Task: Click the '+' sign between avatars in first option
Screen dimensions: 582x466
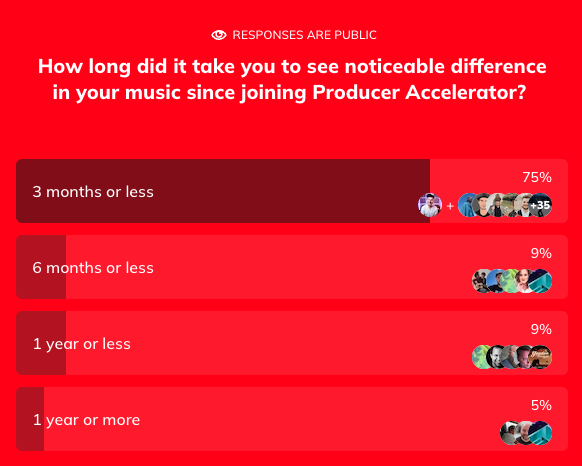Action: tap(450, 205)
